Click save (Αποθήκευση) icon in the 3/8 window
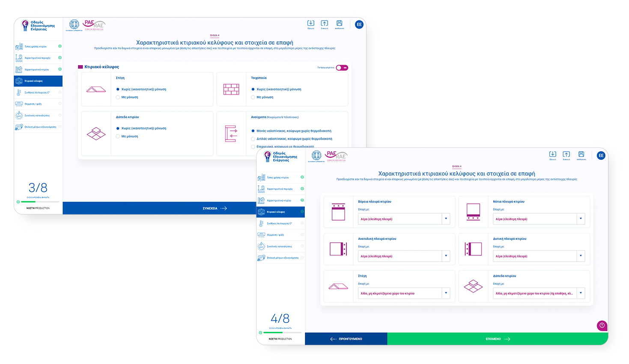This screenshot has height=364, width=629. point(339,24)
